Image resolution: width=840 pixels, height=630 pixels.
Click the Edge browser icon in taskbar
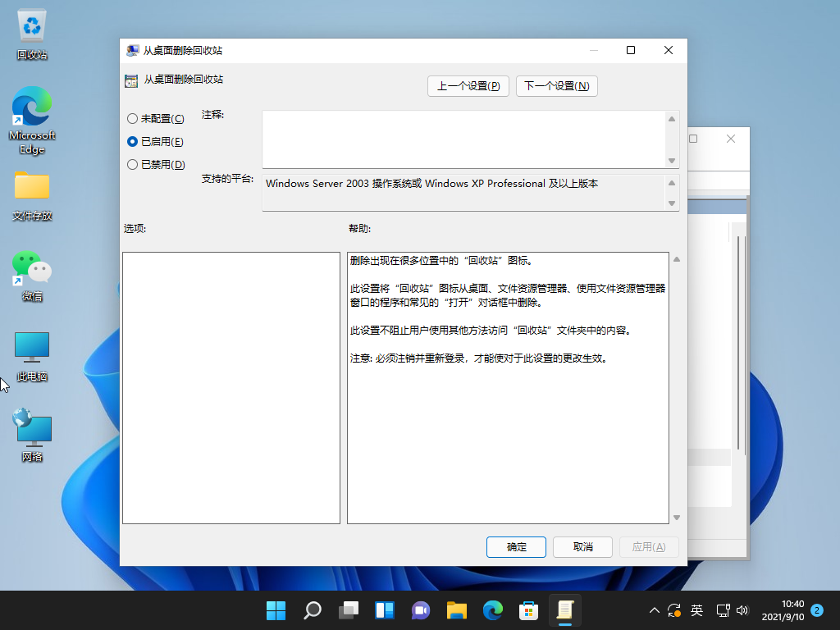(x=493, y=610)
